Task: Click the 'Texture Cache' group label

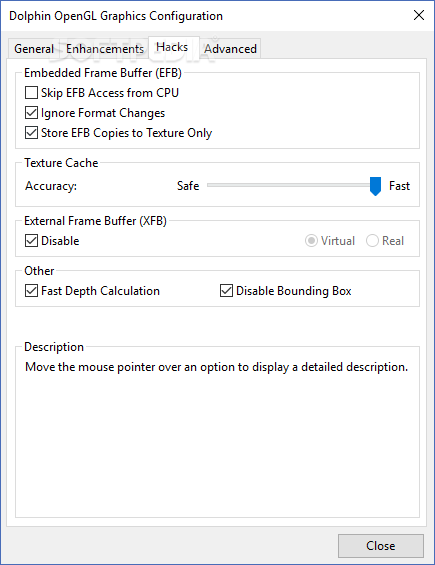Action: pos(61,163)
